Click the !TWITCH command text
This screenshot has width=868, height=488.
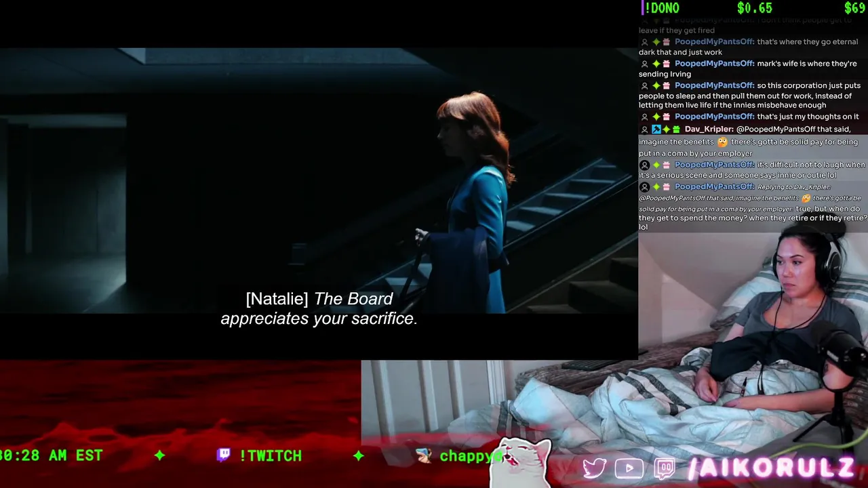coord(270,455)
